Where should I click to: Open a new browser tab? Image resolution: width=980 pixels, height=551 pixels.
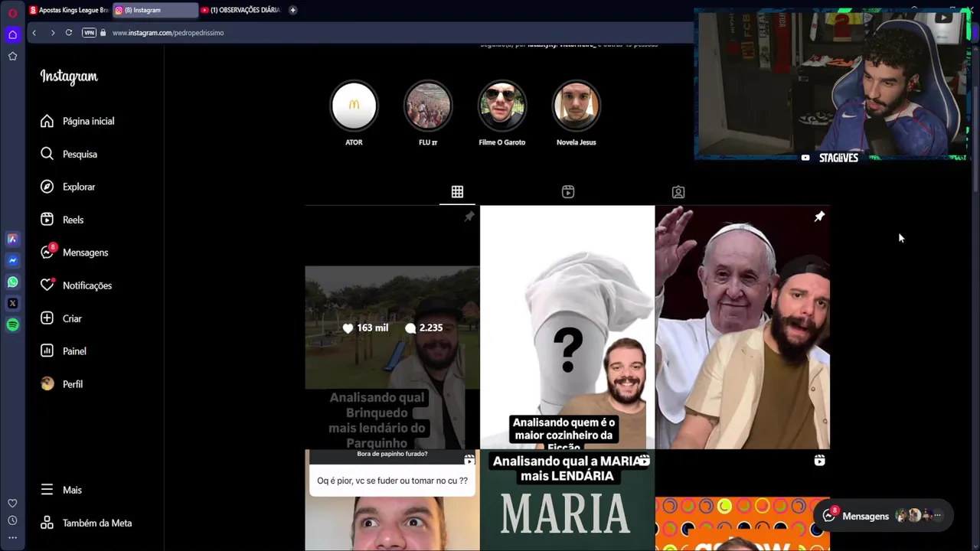coord(292,10)
